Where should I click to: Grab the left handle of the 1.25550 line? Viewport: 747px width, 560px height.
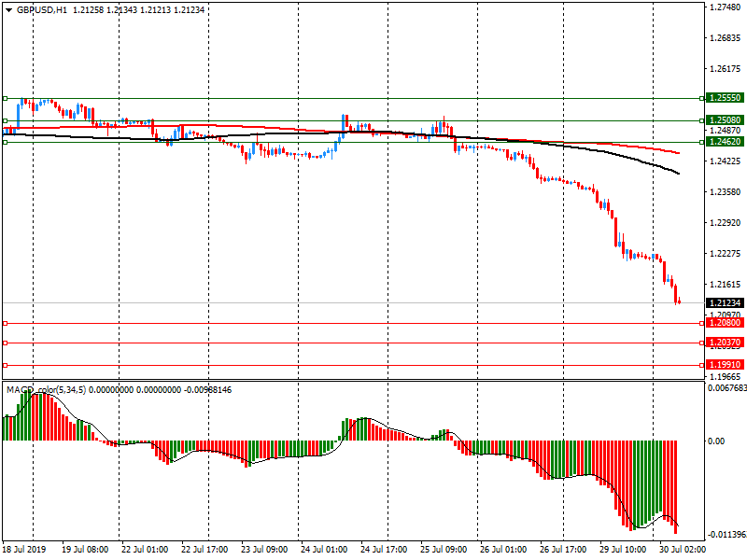(x=6, y=99)
